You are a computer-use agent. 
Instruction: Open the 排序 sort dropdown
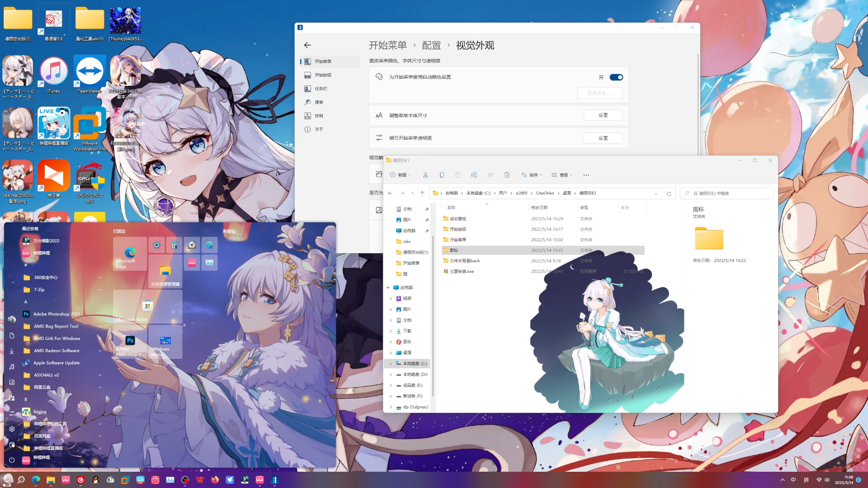coord(532,175)
